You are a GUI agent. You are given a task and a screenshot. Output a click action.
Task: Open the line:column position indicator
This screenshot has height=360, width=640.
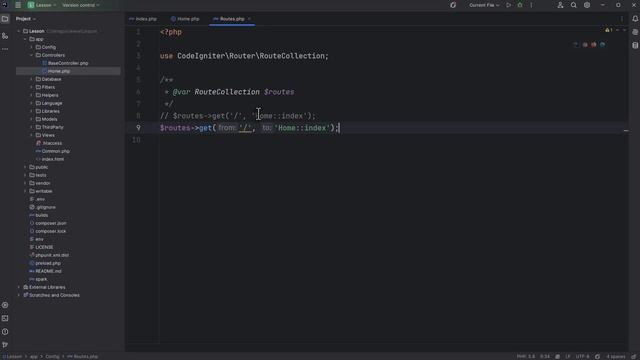pos(545,356)
